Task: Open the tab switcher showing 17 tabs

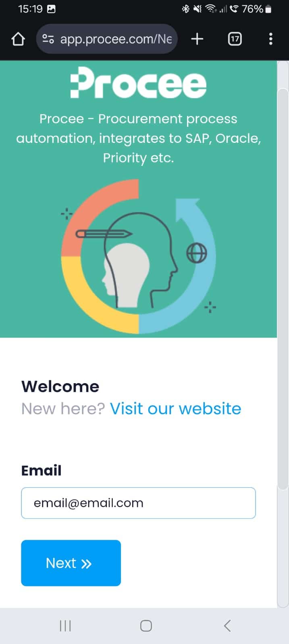Action: point(235,39)
